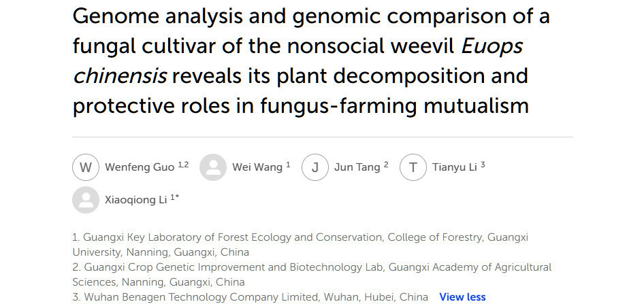Screen dimensions: 644x304
Task: Click superscript 3 after Tianyu Li
Action: pyautogui.click(x=483, y=165)
